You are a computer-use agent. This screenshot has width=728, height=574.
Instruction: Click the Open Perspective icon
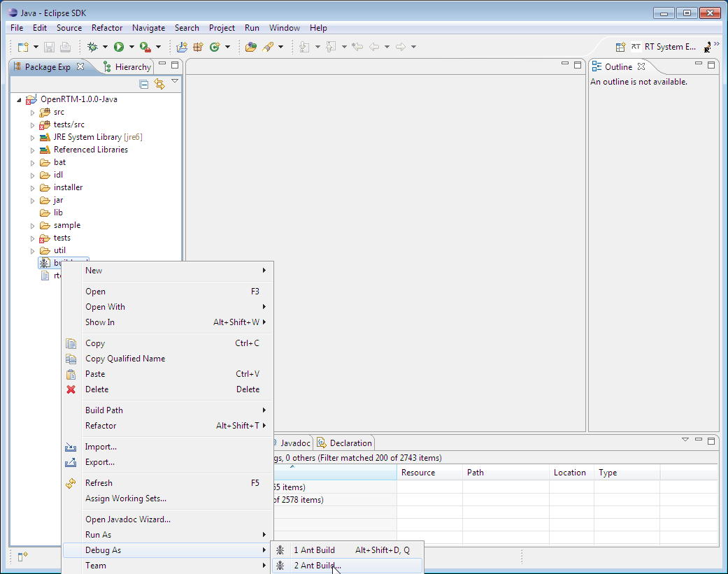click(620, 47)
